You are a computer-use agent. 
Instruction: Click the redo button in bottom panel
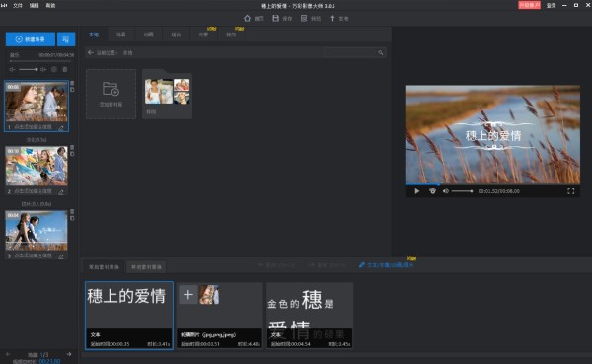[327, 265]
